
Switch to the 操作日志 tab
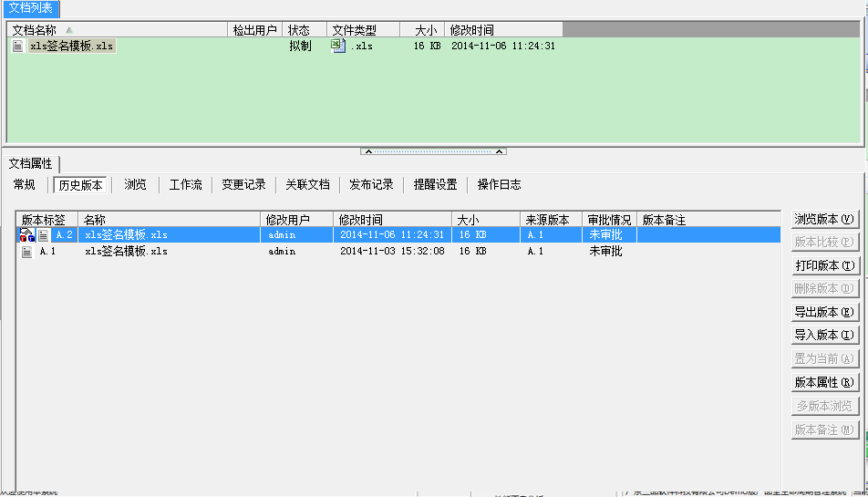500,185
